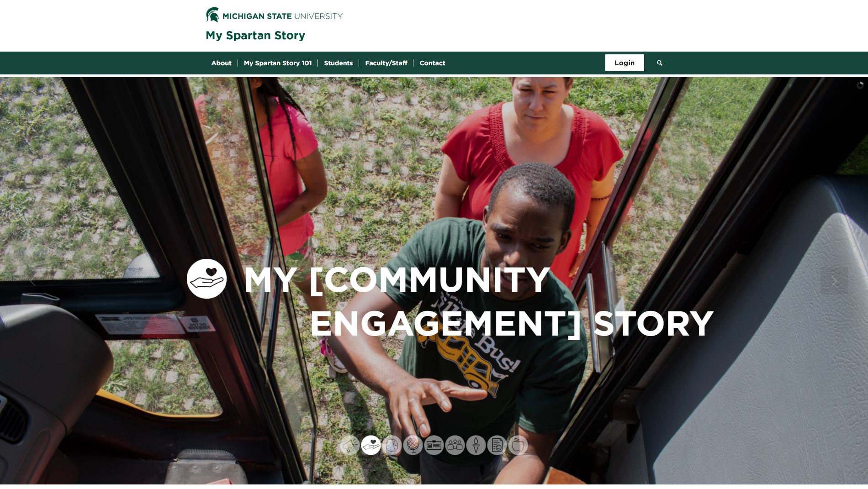Click the Spartan helmet logo
The image size is (868, 489).
212,15
